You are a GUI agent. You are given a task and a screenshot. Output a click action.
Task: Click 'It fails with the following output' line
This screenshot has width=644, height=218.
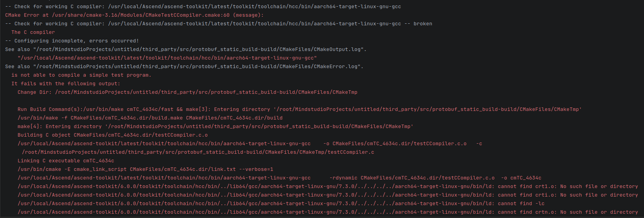(66, 84)
